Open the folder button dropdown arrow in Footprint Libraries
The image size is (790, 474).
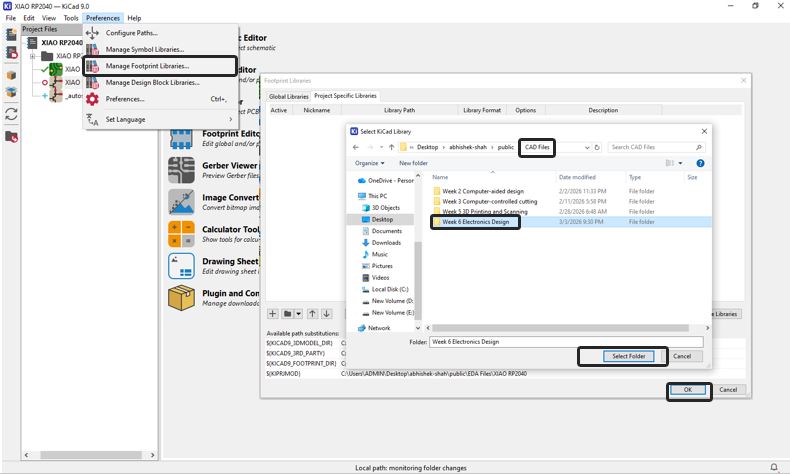point(298,314)
